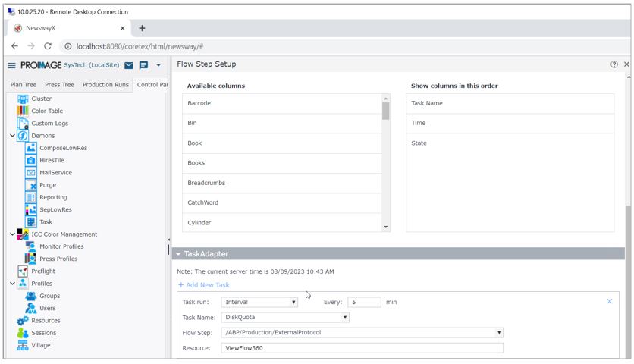Collapse the Demons tree node

tap(13, 136)
